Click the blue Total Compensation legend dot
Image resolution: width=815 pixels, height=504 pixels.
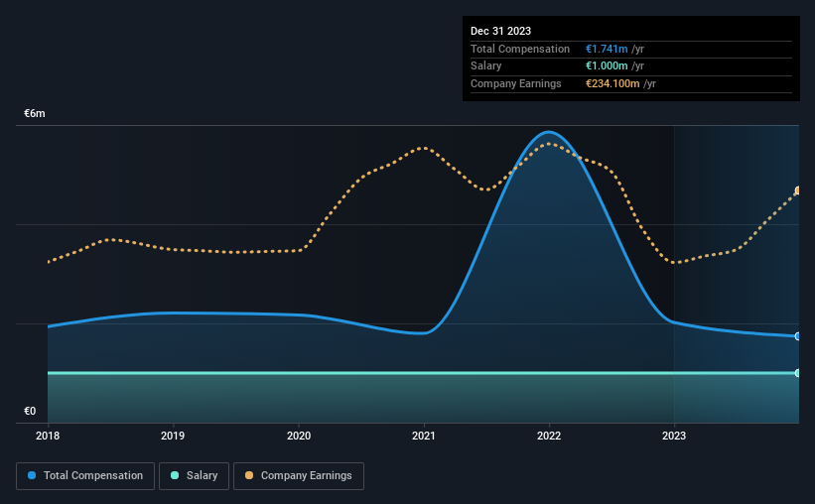click(32, 475)
